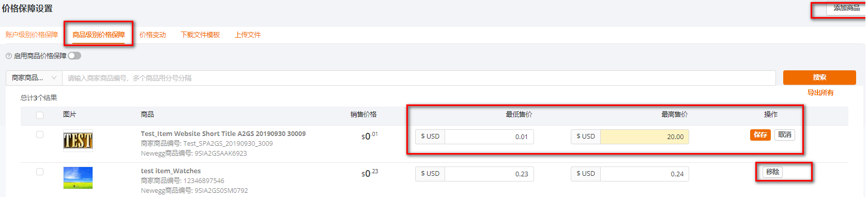Click the 导出所有 link

[820, 93]
